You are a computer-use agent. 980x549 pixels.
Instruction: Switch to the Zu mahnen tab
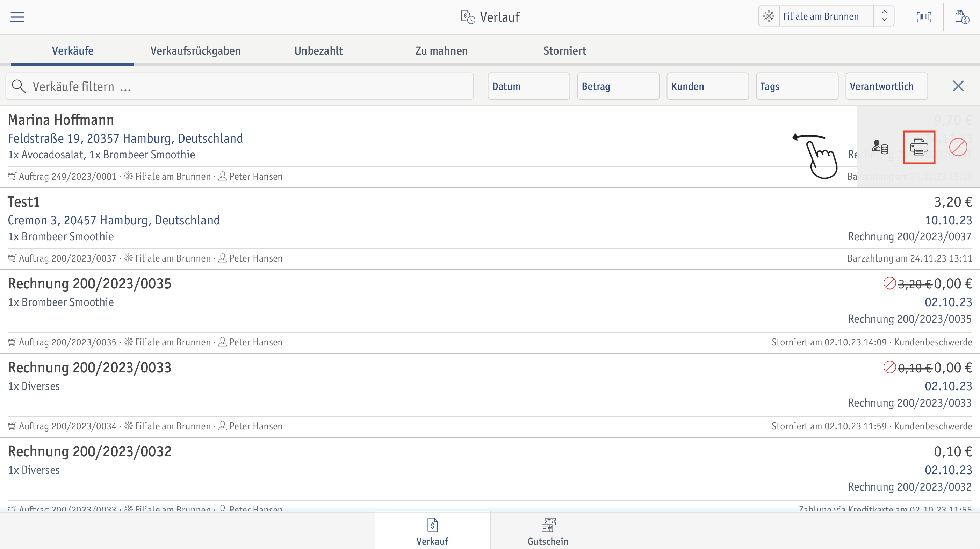click(x=441, y=51)
